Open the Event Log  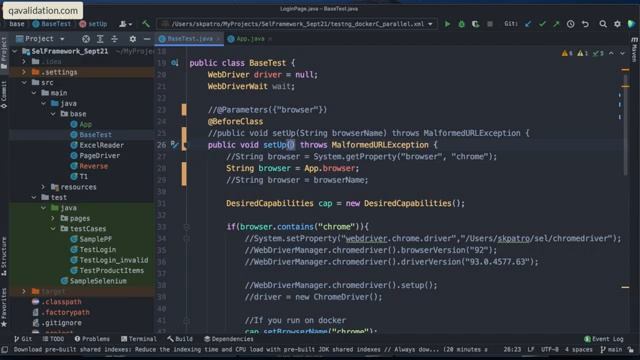pos(604,339)
